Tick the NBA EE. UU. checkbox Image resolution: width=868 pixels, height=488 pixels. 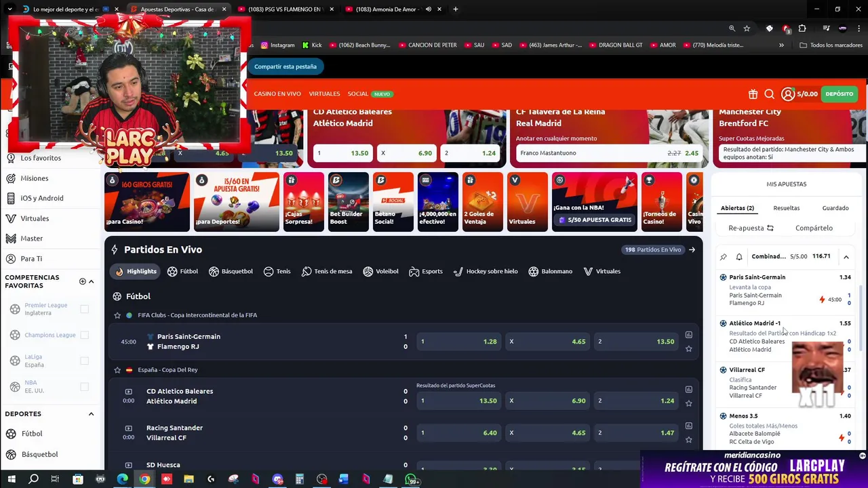coord(84,386)
